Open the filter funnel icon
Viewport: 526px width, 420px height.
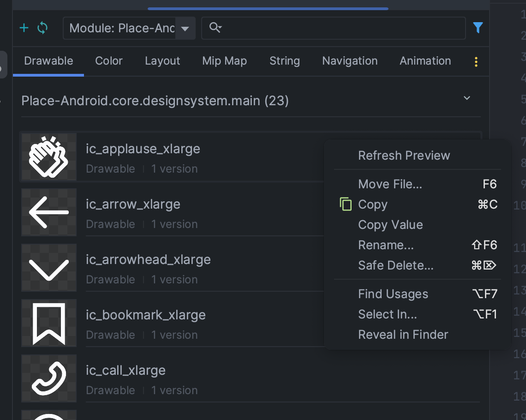(x=478, y=28)
